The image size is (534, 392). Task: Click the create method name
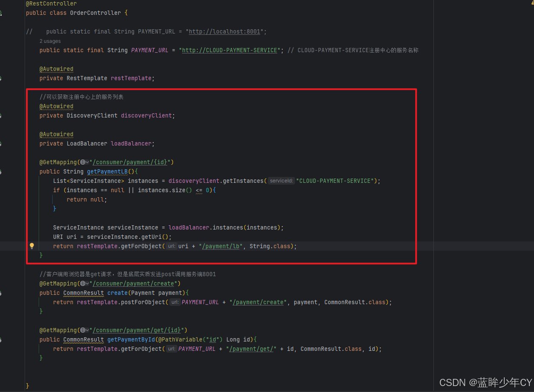click(x=118, y=293)
